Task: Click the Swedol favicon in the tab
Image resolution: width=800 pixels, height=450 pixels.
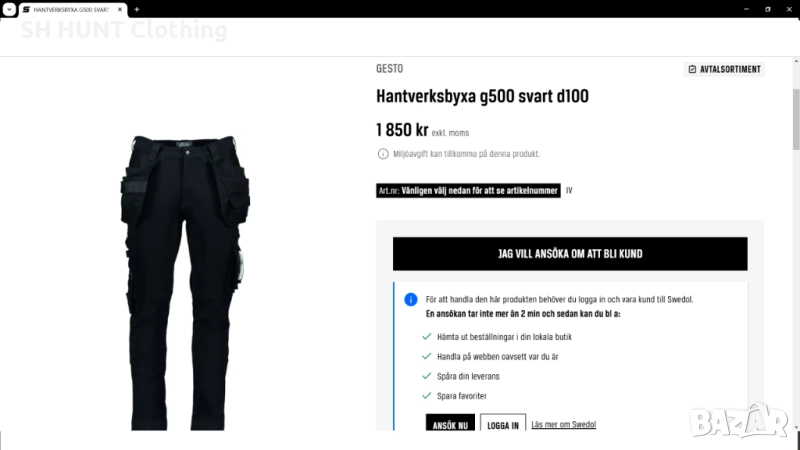Action: [x=26, y=9]
